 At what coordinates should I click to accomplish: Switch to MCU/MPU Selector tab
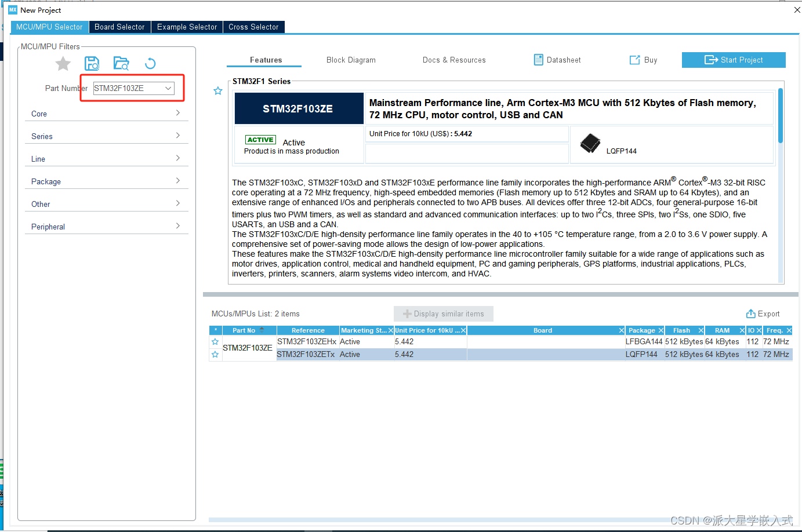tap(49, 27)
